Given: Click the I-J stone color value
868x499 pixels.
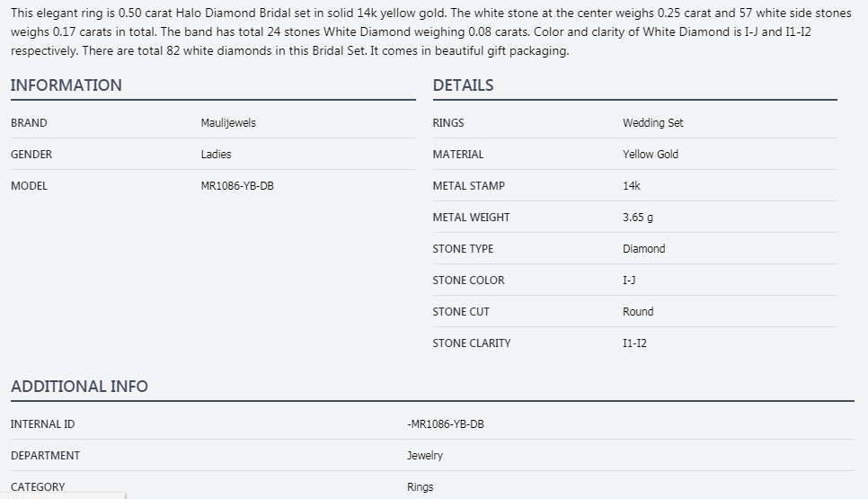Looking at the screenshot, I should (629, 281).
